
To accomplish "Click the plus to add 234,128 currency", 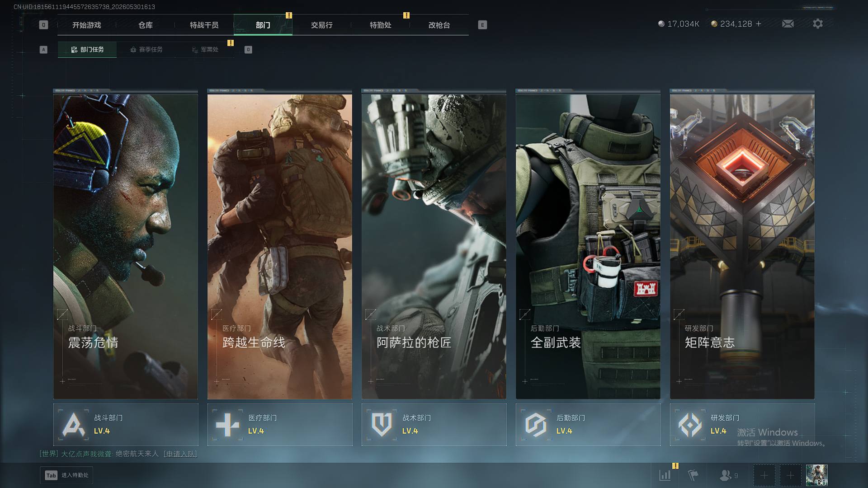I will 759,23.
